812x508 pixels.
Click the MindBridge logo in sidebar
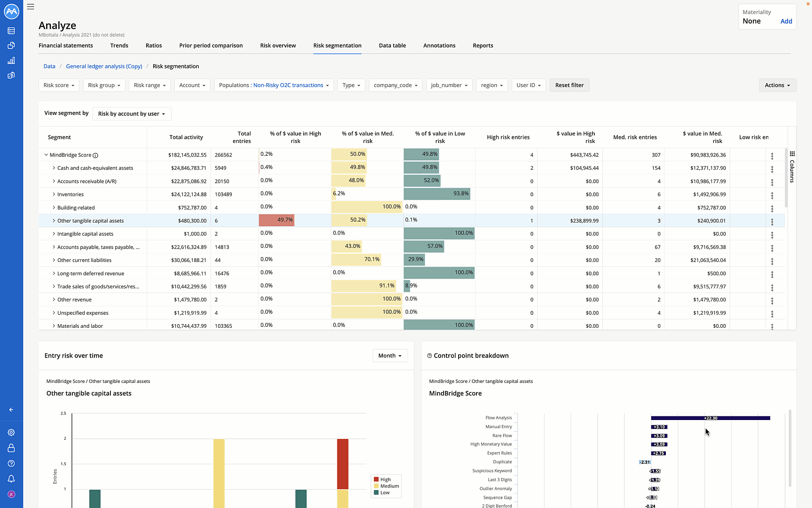11,11
